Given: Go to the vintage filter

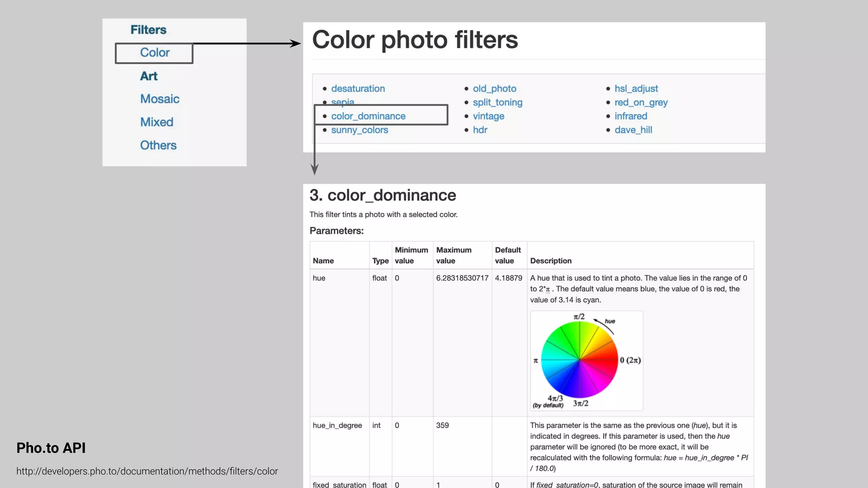Looking at the screenshot, I should click(x=488, y=116).
